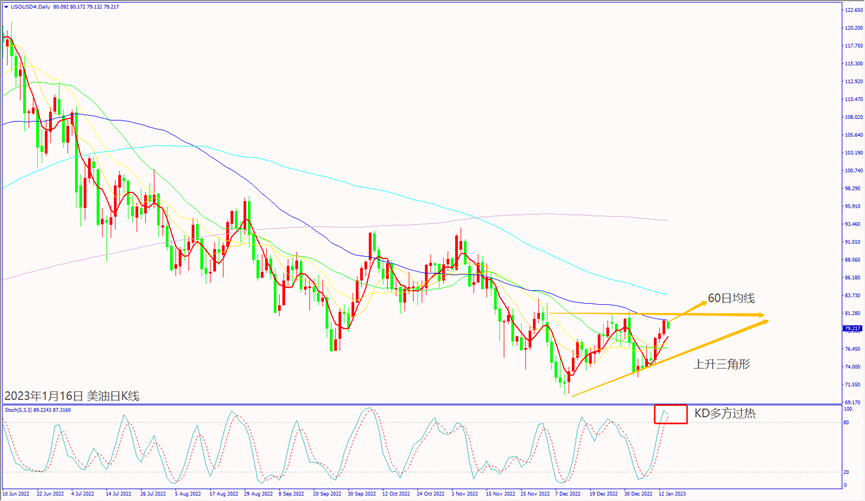Click the latest green candlestick

tap(667, 323)
